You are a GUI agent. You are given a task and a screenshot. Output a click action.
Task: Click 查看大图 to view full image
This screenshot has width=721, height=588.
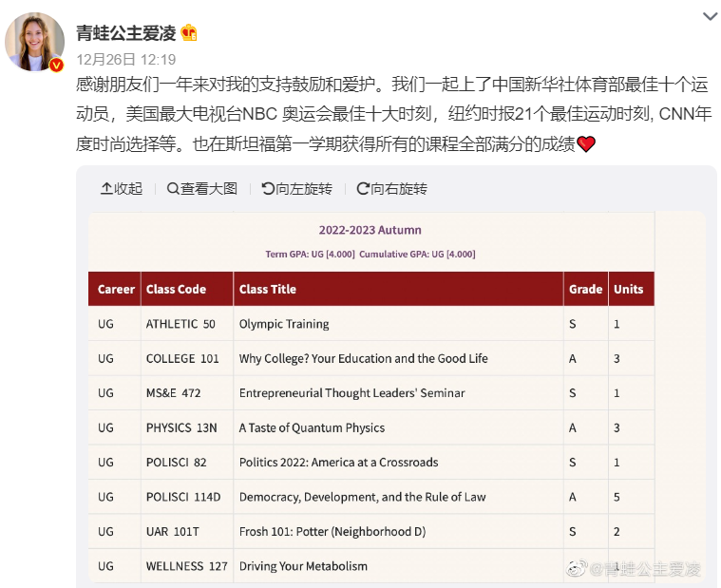202,188
